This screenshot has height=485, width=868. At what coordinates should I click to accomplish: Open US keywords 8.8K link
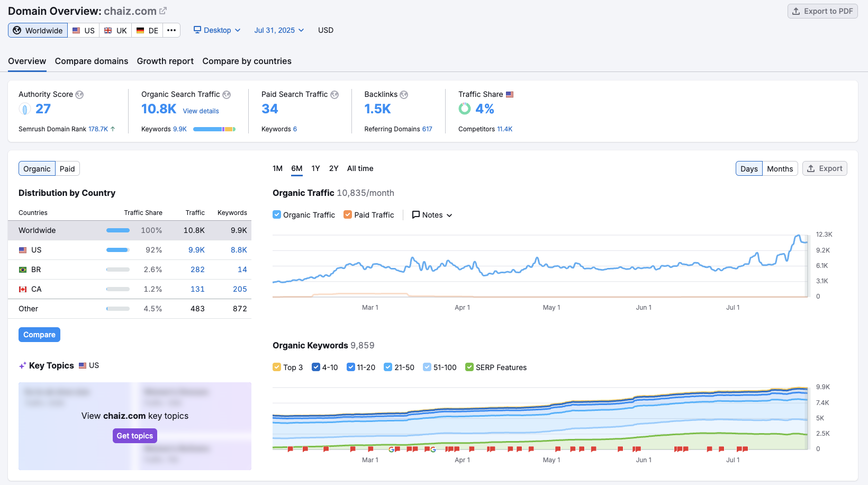239,250
